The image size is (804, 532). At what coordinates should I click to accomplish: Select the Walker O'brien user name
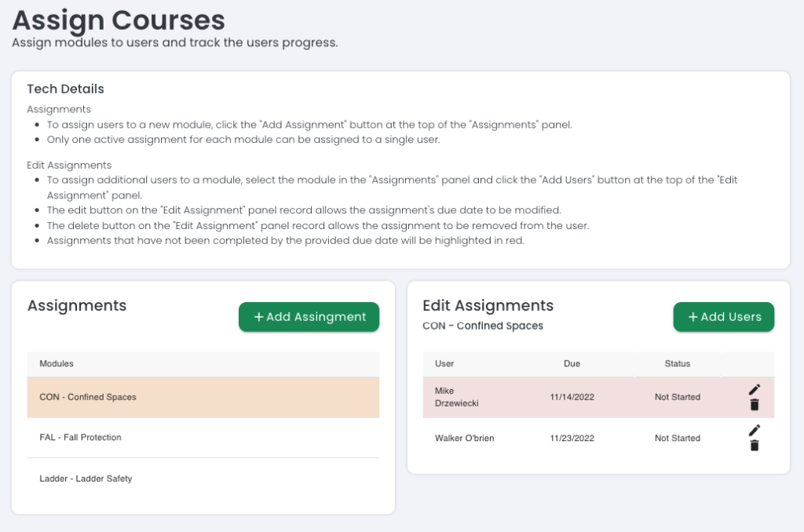point(464,438)
